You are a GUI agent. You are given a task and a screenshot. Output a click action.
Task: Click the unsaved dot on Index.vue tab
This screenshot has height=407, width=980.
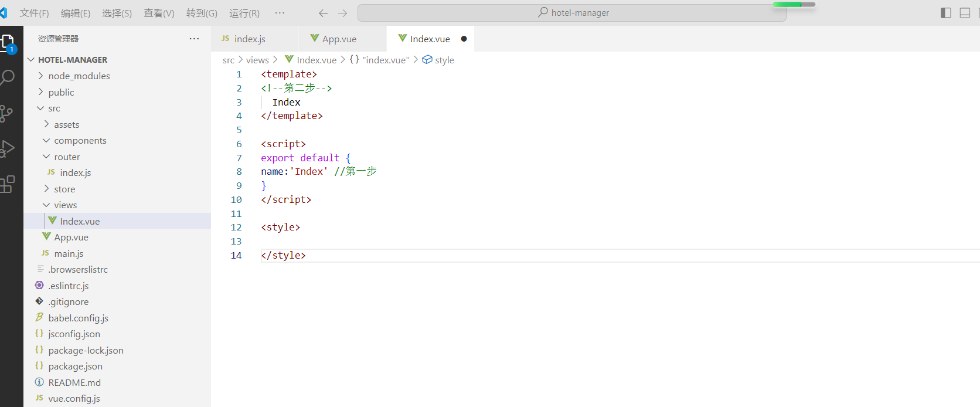point(464,39)
